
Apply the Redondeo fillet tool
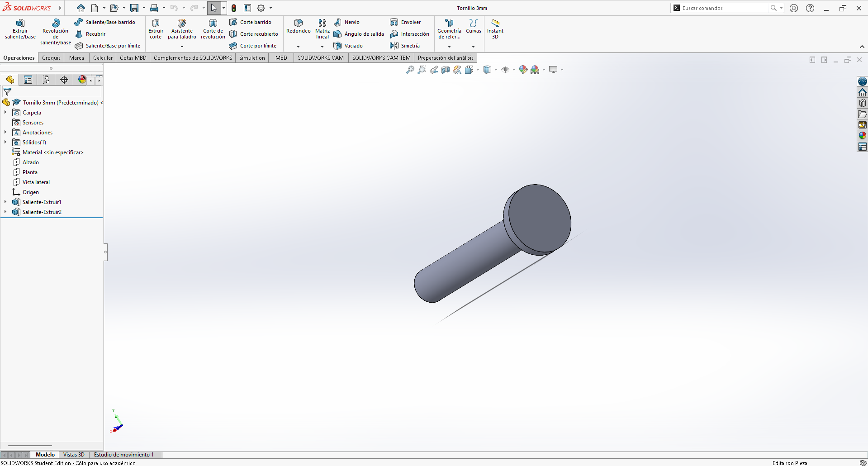click(299, 26)
